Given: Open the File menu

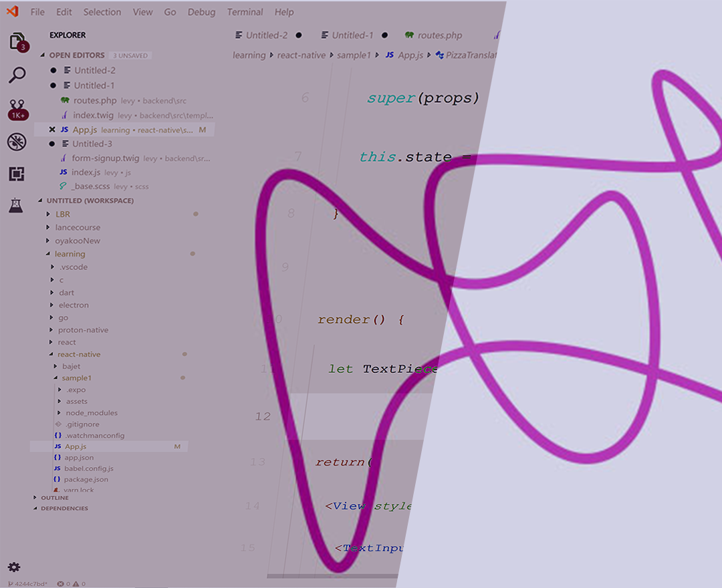Looking at the screenshot, I should pyautogui.click(x=37, y=12).
